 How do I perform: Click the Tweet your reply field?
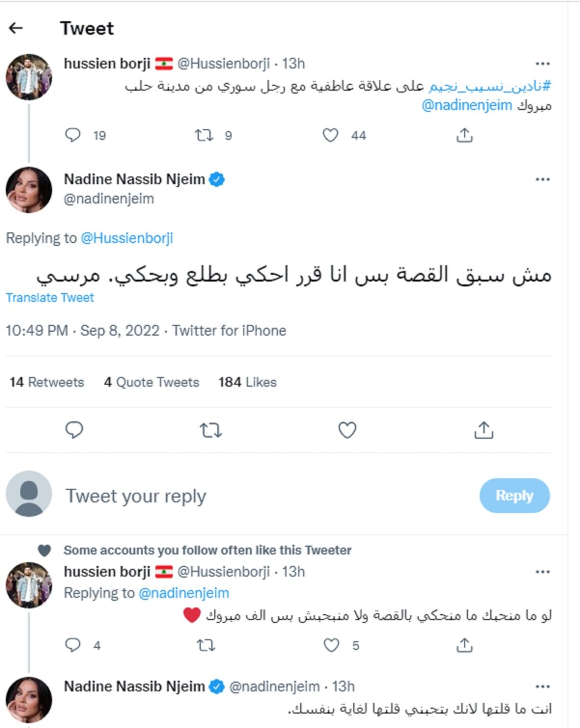(x=136, y=496)
